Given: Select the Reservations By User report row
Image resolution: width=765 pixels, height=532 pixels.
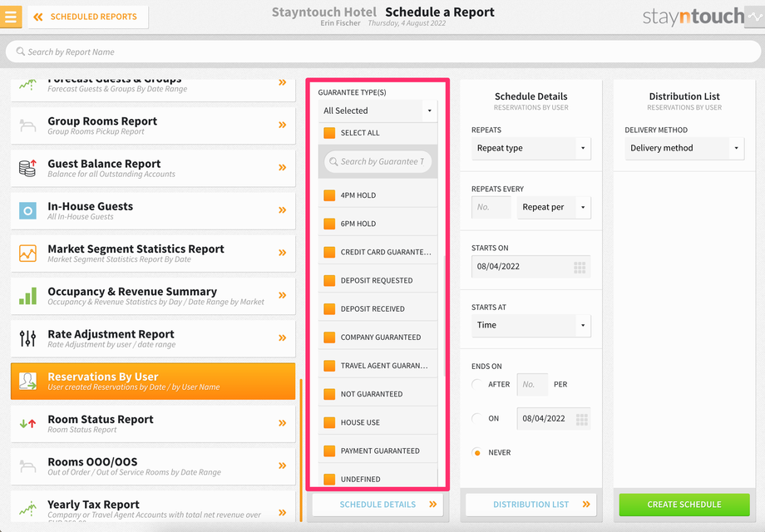Looking at the screenshot, I should click(153, 382).
